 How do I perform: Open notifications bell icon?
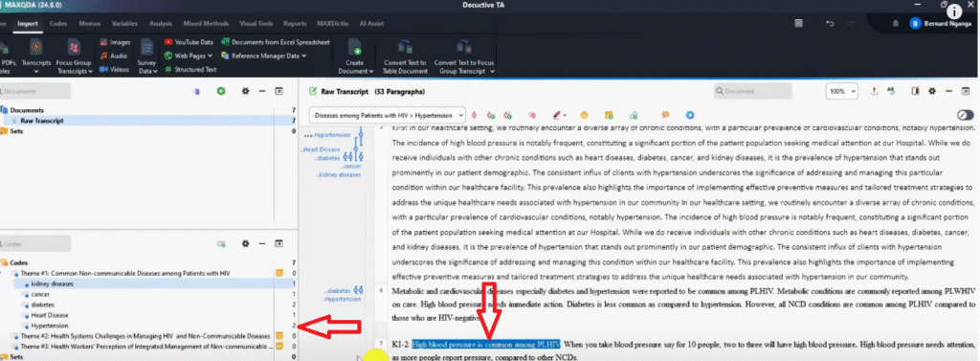tap(895, 24)
